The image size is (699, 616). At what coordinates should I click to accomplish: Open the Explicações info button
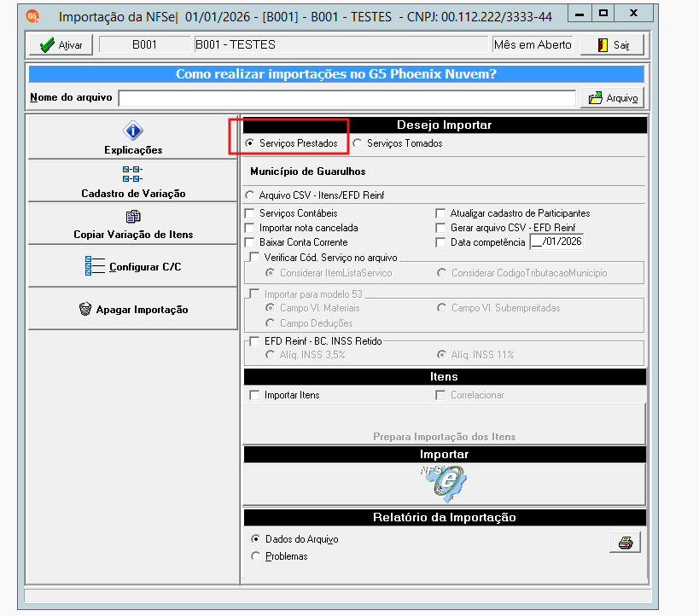tap(133, 137)
